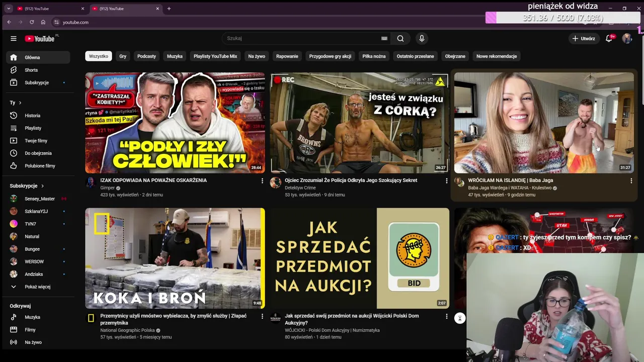Expand the Ty section chevron
The width and height of the screenshot is (644, 362).
pos(20,103)
